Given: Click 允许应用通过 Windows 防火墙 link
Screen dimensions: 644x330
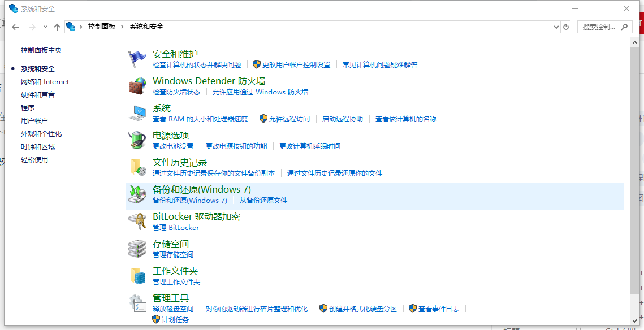Looking at the screenshot, I should coord(261,92).
